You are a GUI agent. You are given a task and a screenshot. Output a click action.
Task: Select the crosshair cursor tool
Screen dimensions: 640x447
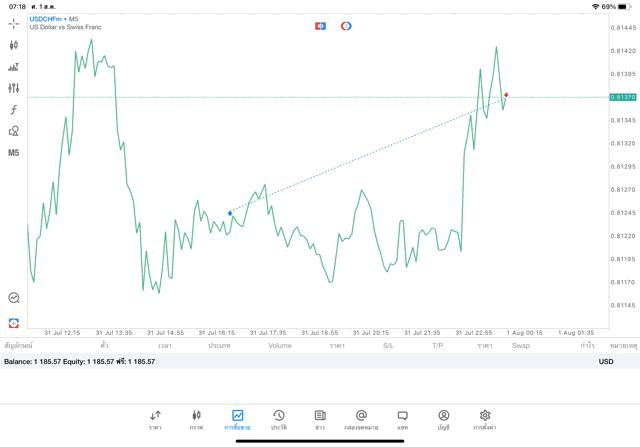click(x=14, y=23)
